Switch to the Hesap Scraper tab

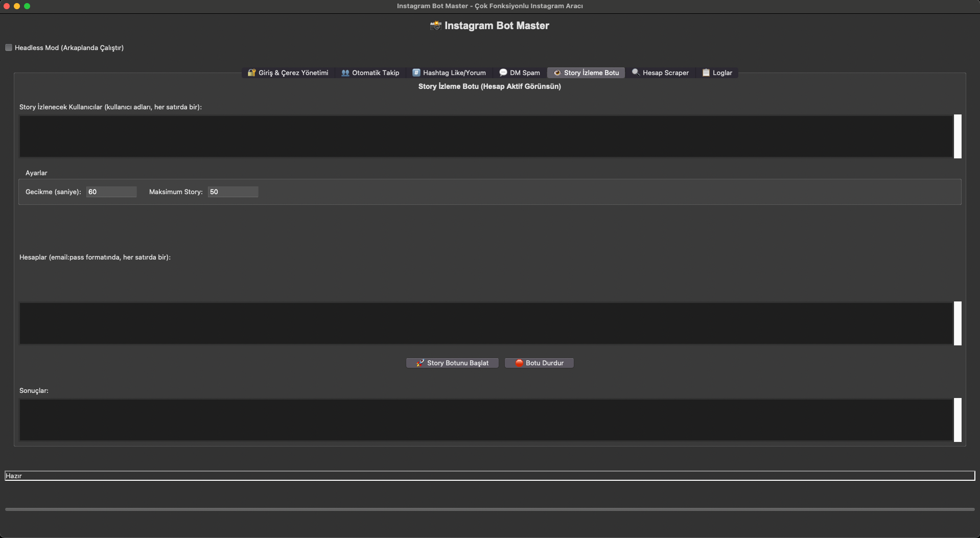(x=661, y=73)
